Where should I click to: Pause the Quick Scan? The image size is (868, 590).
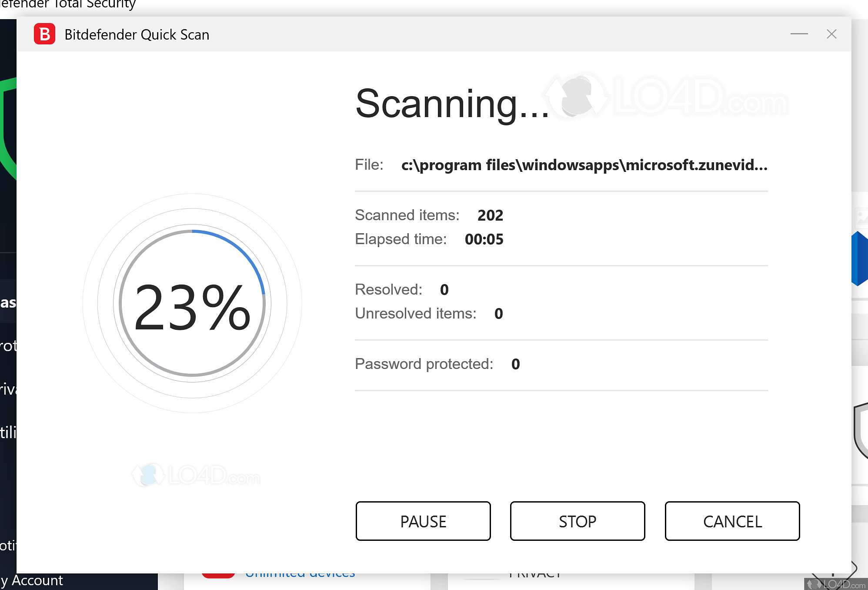[x=423, y=521]
